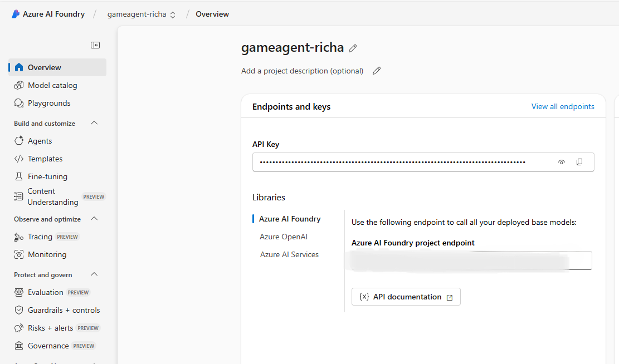The image size is (619, 364).
Task: Open the API documentation button
Action: [406, 297]
